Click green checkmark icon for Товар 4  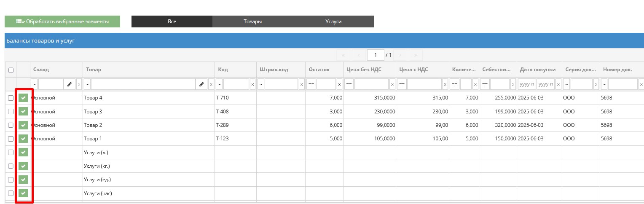coord(23,98)
